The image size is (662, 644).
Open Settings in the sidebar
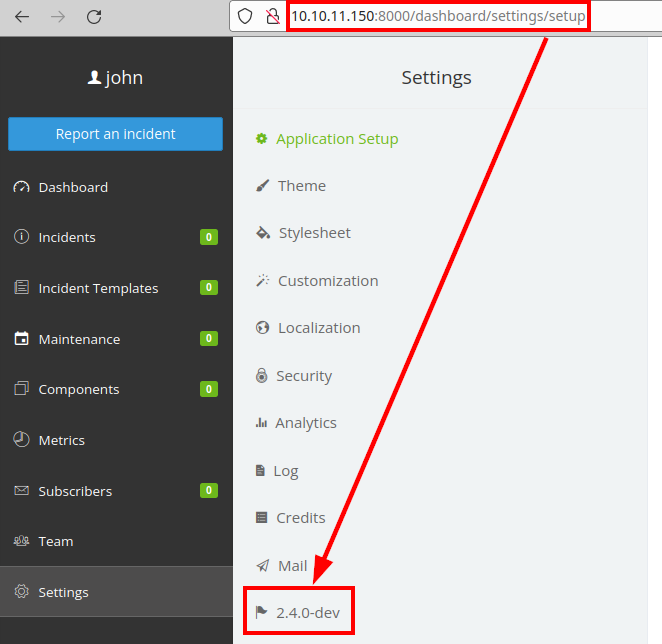tap(116, 592)
